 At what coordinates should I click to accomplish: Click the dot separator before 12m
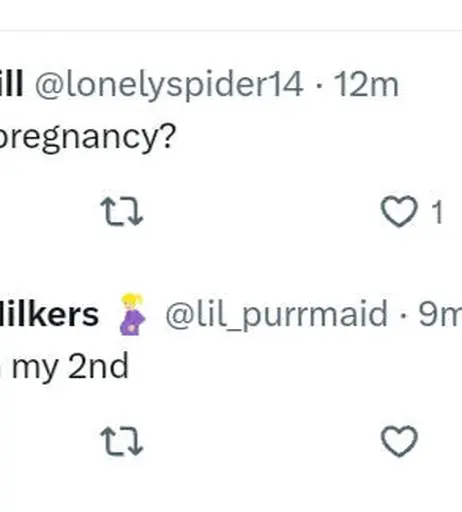319,86
